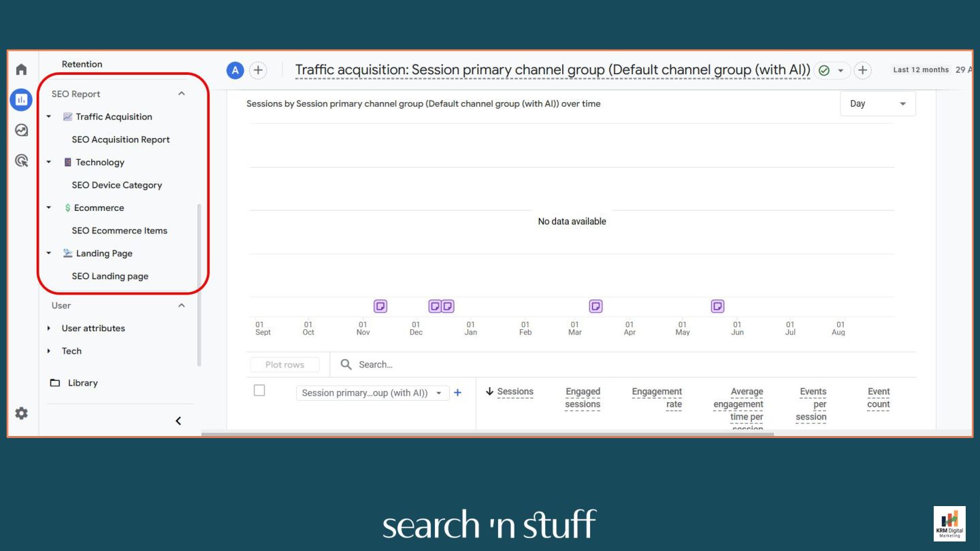Collapse the Traffic Acquisition tree arrow

click(x=48, y=117)
